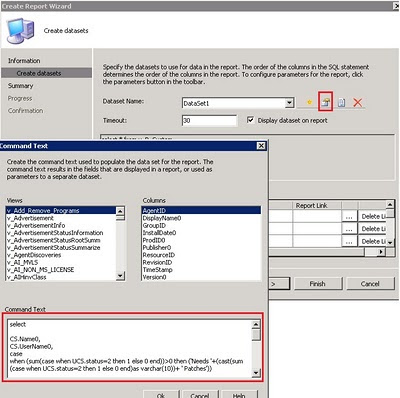Select AgentID in Columns list
The width and height of the screenshot is (400, 398).
(x=201, y=211)
